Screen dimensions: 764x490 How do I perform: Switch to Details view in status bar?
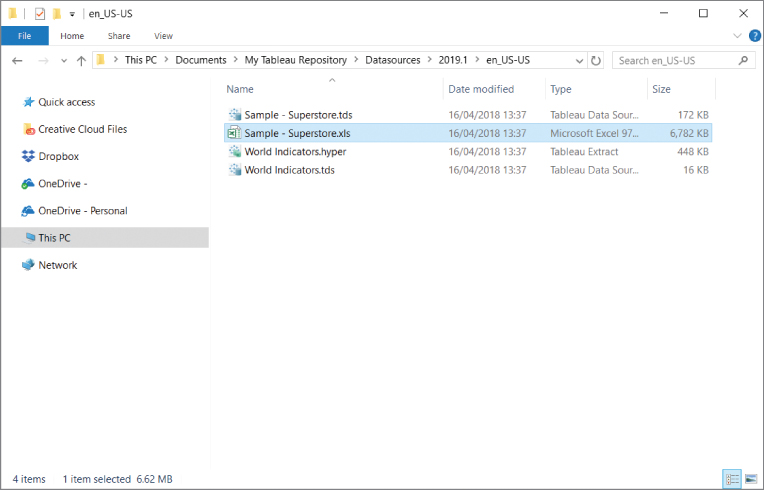(x=731, y=479)
